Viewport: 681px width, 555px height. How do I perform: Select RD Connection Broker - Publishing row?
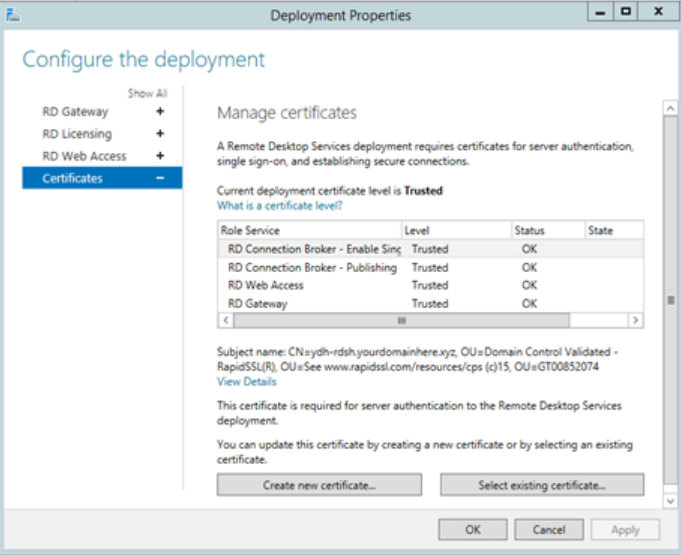point(312,267)
